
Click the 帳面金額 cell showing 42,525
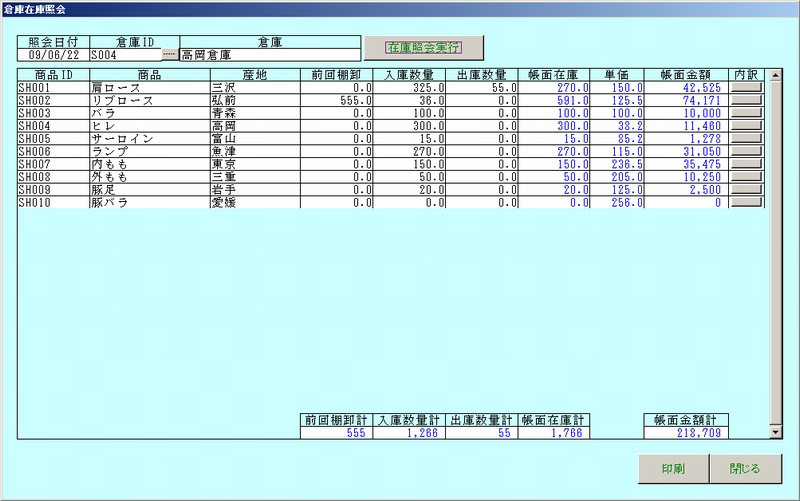688,88
